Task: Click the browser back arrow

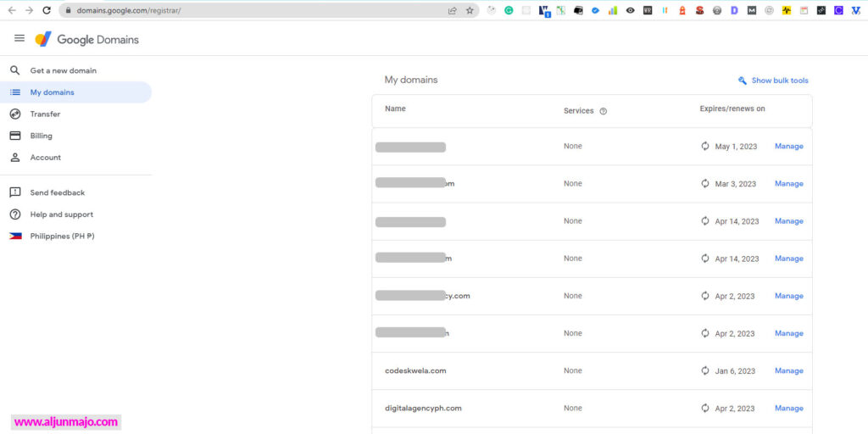Action: [x=12, y=10]
